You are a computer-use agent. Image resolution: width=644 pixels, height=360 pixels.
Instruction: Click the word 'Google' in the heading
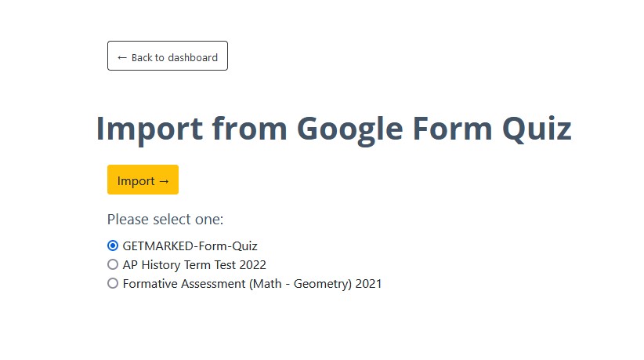click(349, 130)
